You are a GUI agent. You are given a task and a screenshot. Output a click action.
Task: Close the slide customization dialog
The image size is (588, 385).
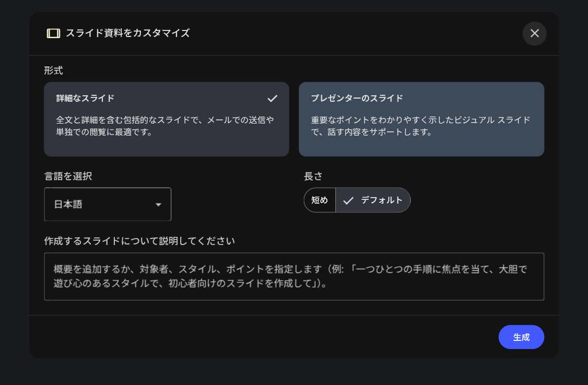[x=534, y=33]
